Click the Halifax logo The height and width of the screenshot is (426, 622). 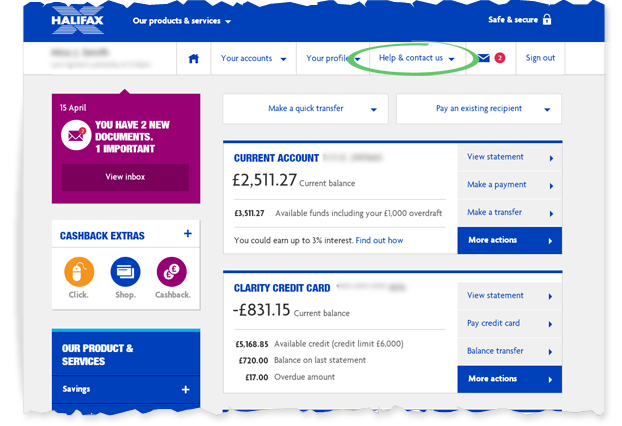tap(77, 19)
